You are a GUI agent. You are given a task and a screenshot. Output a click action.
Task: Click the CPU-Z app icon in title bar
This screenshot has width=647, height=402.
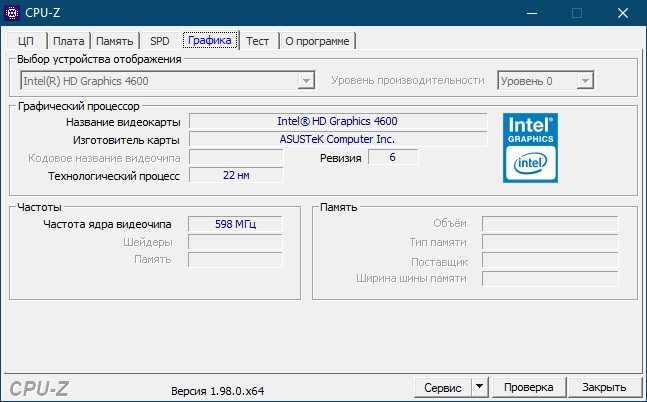(12, 13)
